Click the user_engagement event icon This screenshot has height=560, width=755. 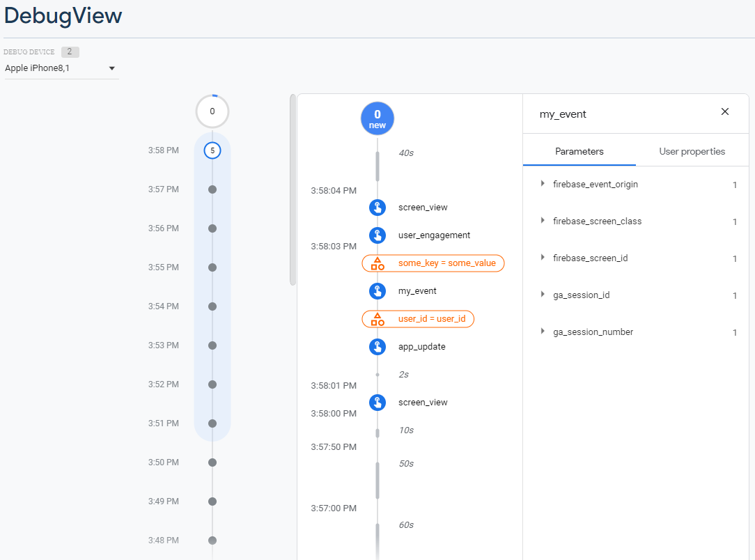pyautogui.click(x=377, y=235)
